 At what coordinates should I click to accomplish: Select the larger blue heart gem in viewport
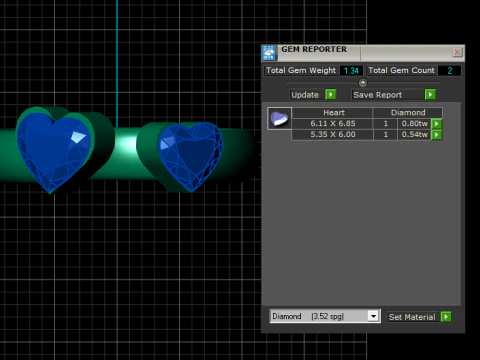point(53,150)
